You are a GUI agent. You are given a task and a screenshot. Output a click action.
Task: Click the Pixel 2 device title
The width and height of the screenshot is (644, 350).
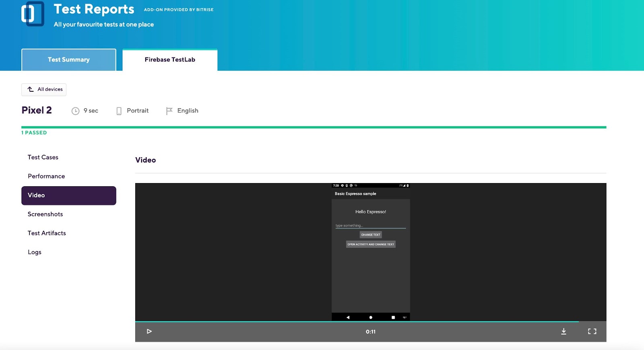click(x=37, y=110)
